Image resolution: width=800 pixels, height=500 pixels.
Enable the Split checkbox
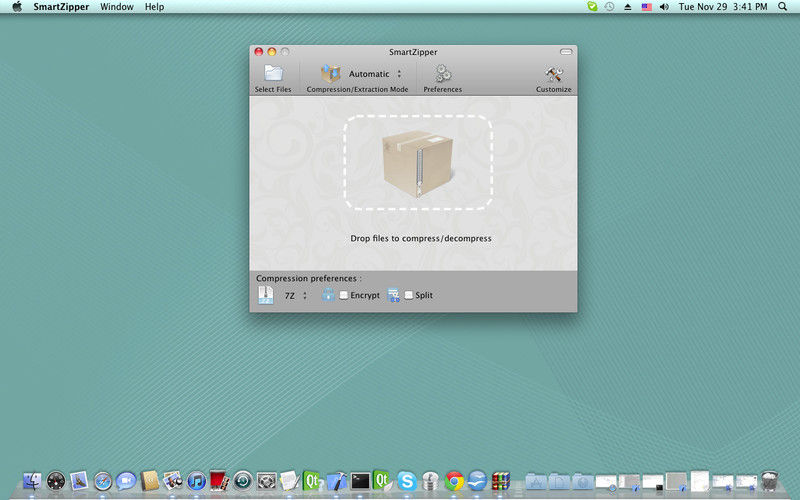tap(409, 295)
